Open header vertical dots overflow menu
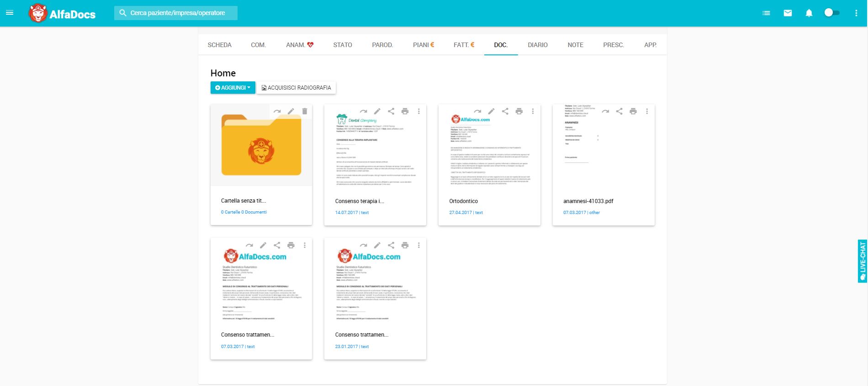Image resolution: width=868 pixels, height=386 pixels. (x=856, y=13)
